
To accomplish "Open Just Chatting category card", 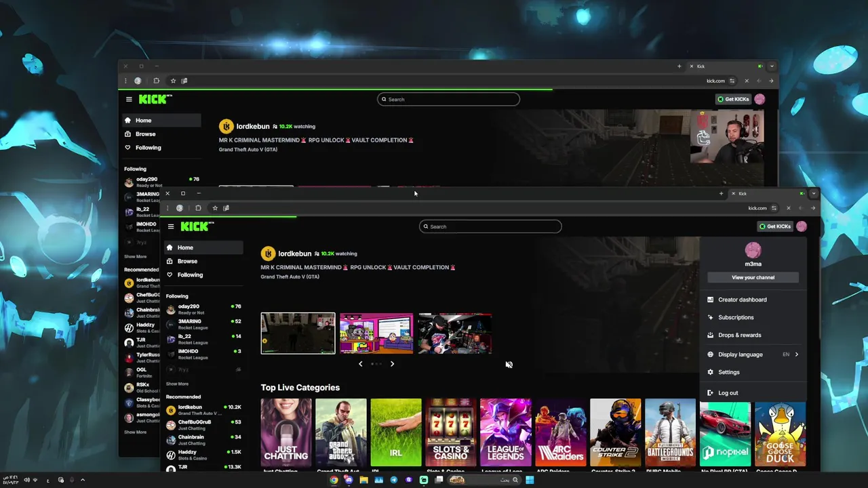I will [286, 432].
